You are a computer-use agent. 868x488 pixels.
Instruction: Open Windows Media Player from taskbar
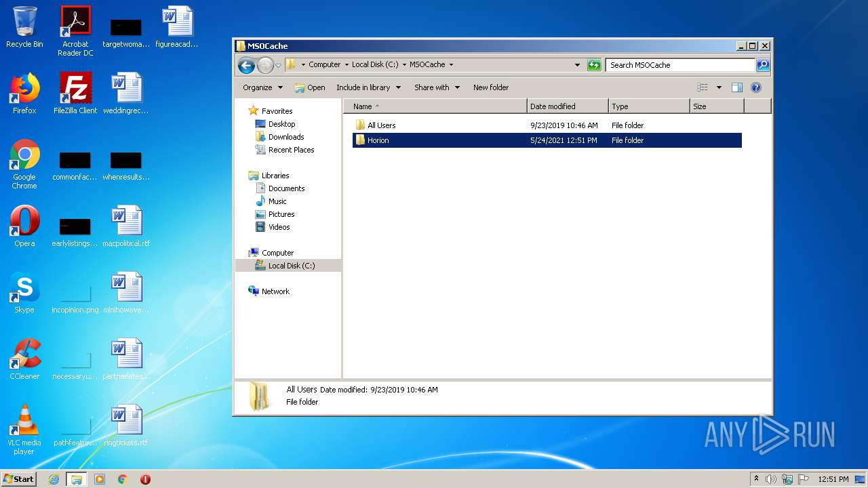pyautogui.click(x=100, y=479)
